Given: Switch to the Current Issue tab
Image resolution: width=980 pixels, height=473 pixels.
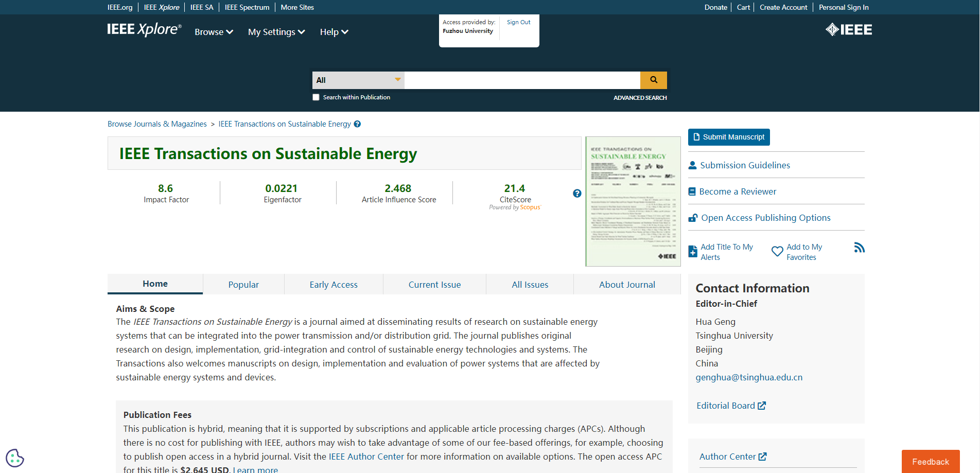Looking at the screenshot, I should pos(434,285).
